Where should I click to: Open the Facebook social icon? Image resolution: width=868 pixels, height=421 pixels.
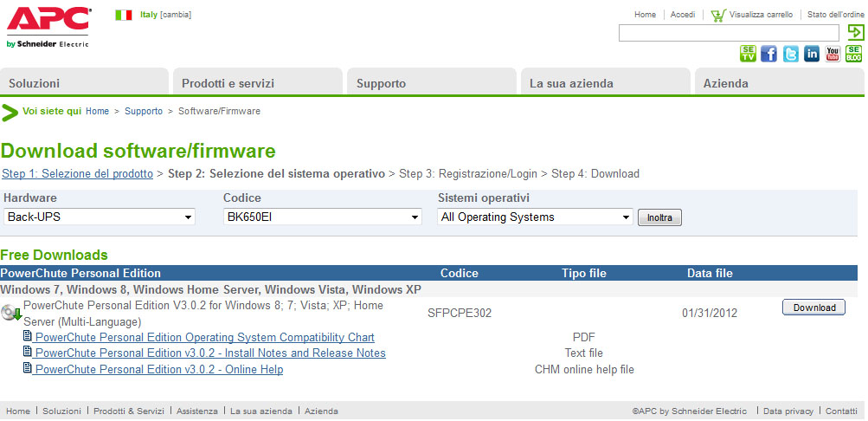click(768, 54)
